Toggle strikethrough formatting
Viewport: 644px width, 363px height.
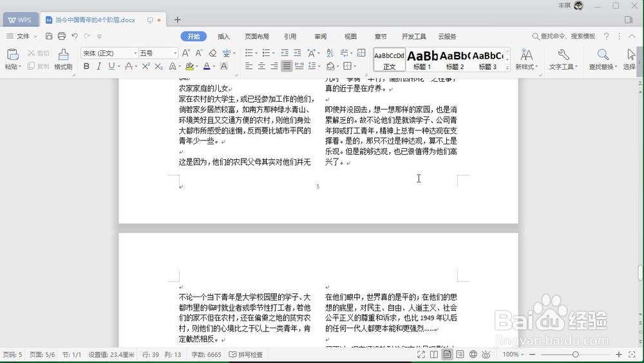[129, 66]
